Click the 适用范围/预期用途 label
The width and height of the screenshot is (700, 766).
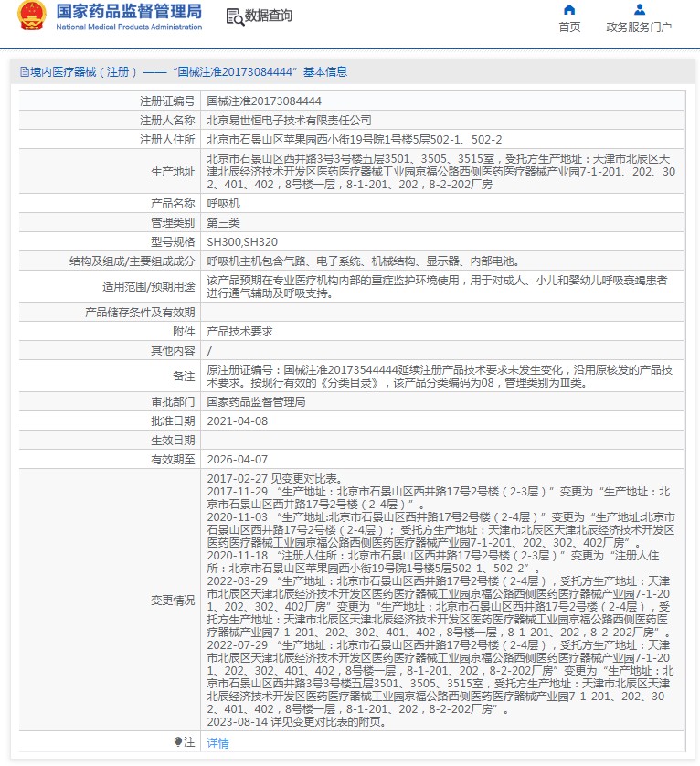[149, 287]
